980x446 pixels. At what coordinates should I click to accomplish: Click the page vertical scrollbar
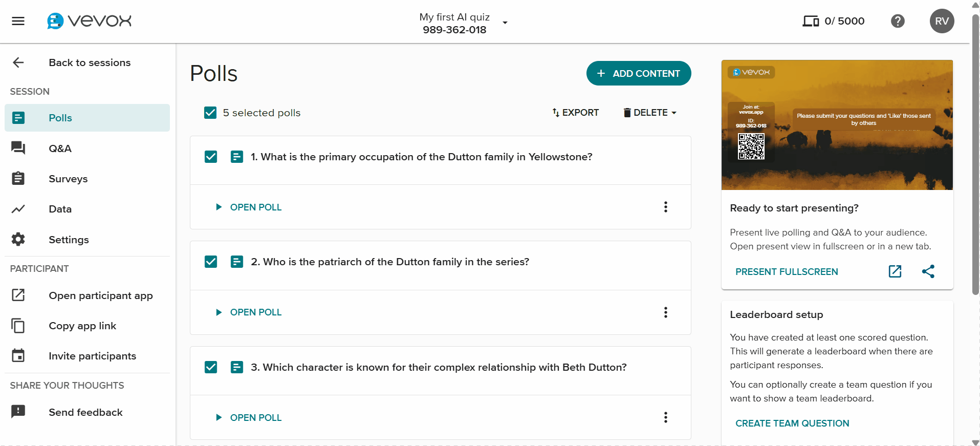(975, 154)
